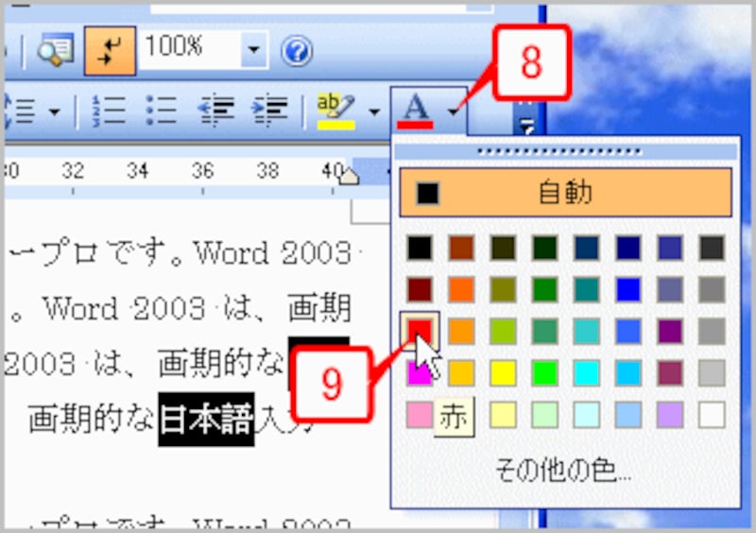756x533 pixels.
Task: Click the decrease indent icon
Action: pyautogui.click(x=216, y=111)
